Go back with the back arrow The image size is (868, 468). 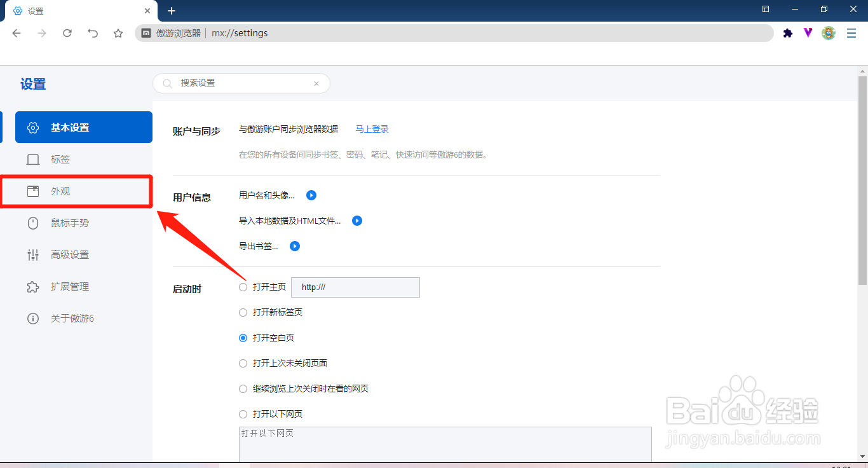(17, 33)
